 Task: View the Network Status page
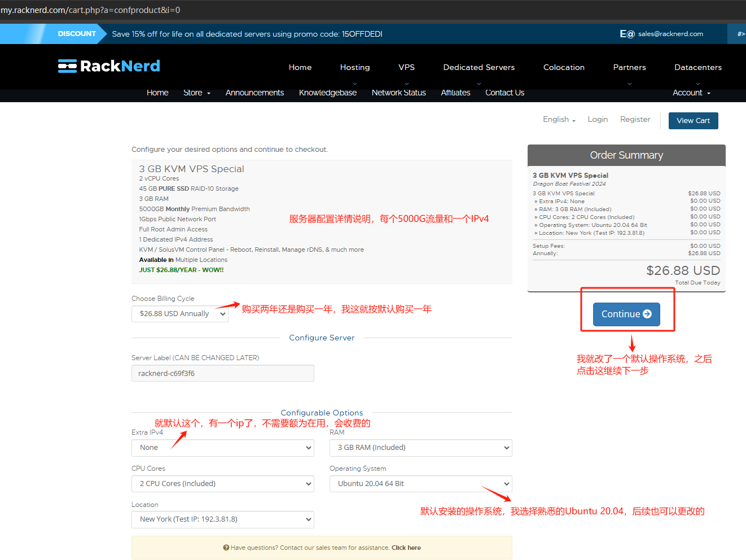(399, 93)
